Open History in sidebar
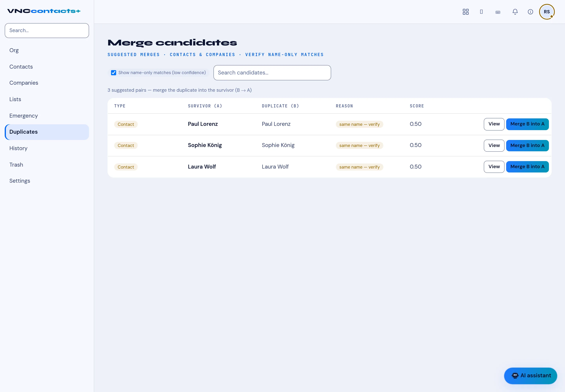Screen dimensions: 565x392 point(47,148)
